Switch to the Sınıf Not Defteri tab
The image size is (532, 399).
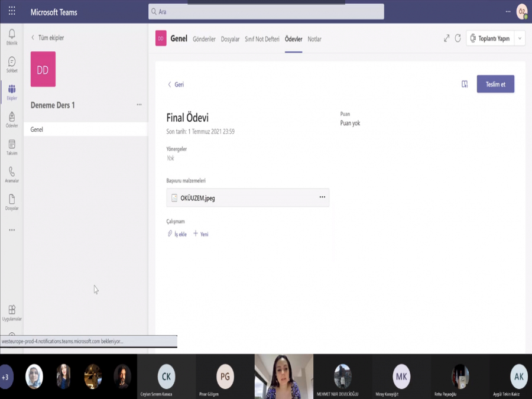(x=261, y=39)
